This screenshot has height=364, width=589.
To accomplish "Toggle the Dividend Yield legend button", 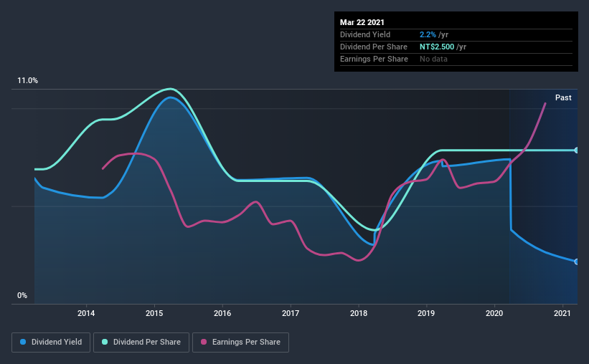I will [51, 343].
